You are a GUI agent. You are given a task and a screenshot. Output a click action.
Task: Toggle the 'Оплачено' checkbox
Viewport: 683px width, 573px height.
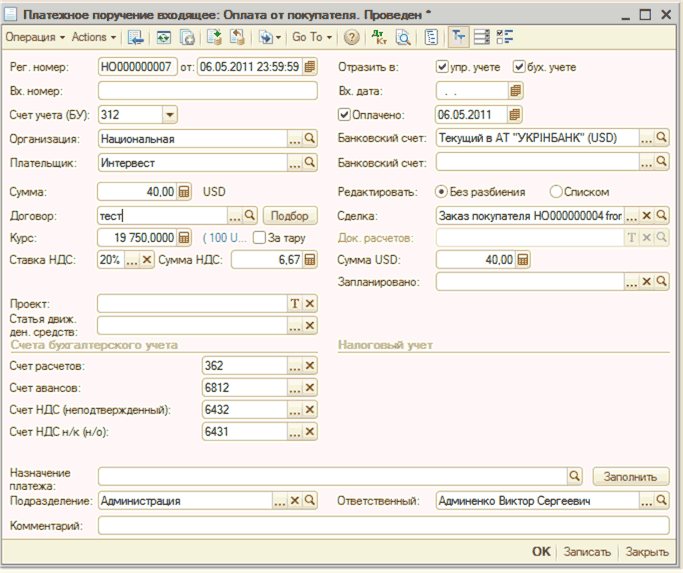pos(345,114)
